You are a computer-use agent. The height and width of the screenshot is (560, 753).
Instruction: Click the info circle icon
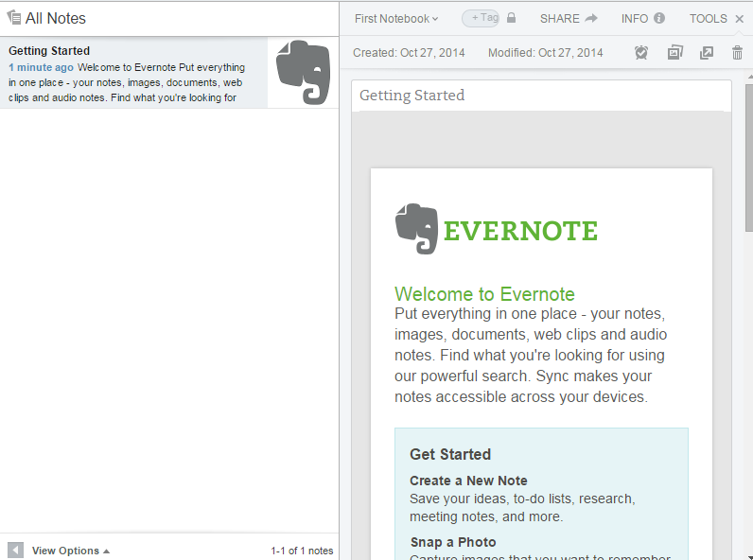[x=660, y=18]
